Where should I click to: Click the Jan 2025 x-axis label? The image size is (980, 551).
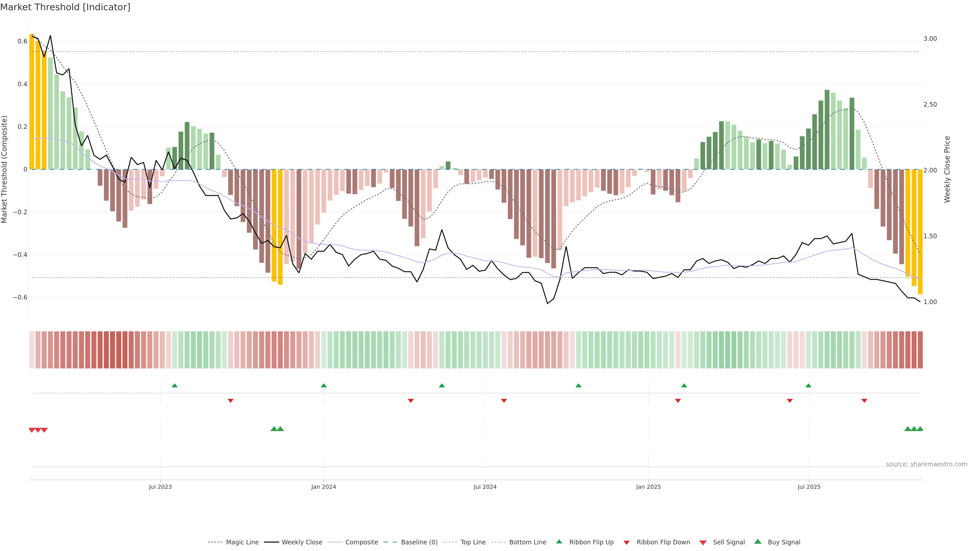648,487
